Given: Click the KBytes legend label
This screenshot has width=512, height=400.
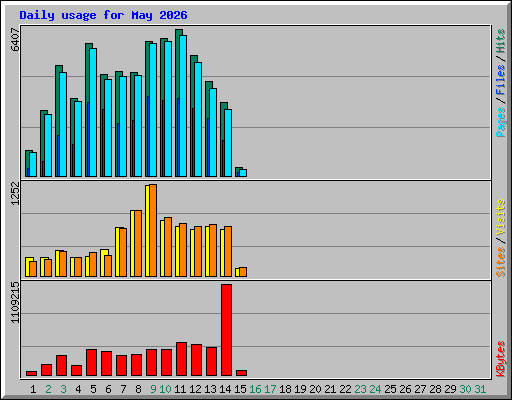Looking at the screenshot, I should click(501, 359).
